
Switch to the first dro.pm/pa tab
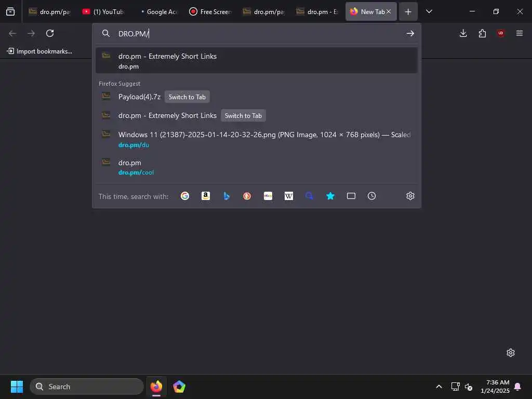pos(50,11)
